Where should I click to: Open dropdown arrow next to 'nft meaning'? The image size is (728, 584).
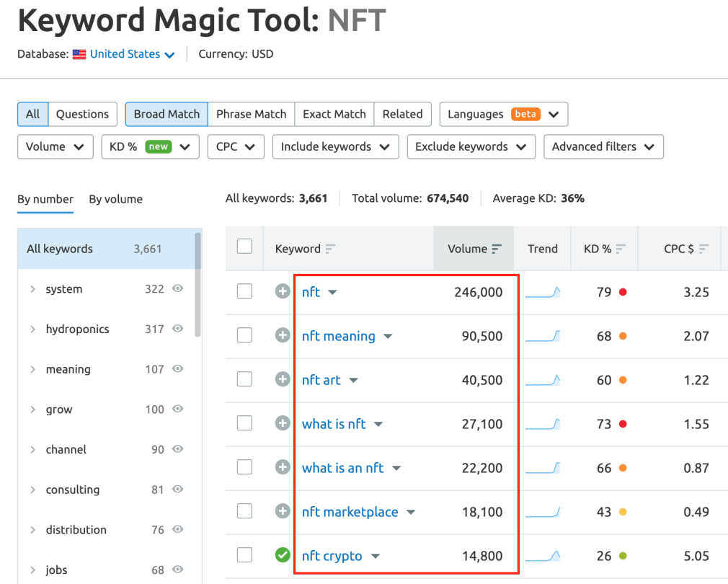tap(388, 337)
